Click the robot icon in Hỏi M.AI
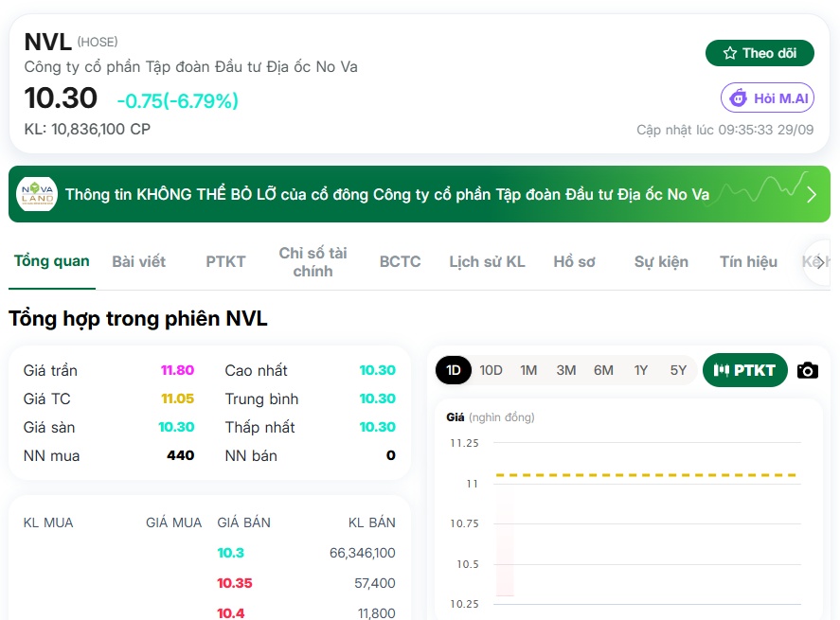 pyautogui.click(x=739, y=98)
